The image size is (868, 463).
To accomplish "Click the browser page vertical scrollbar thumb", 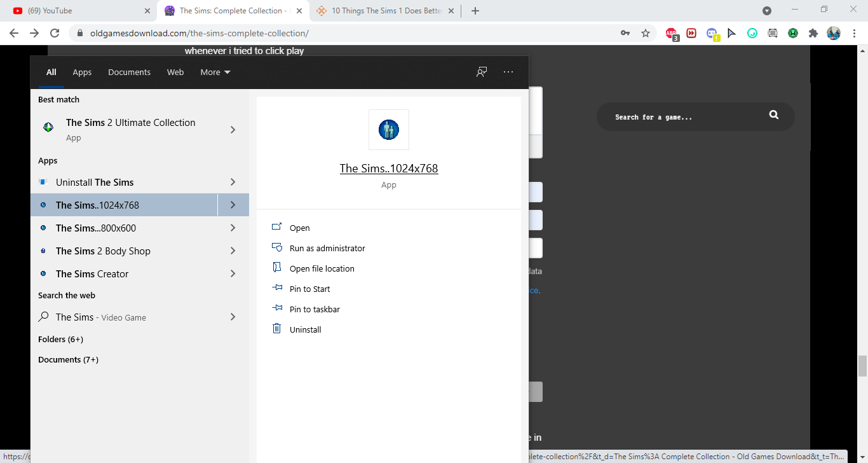I will (862, 366).
